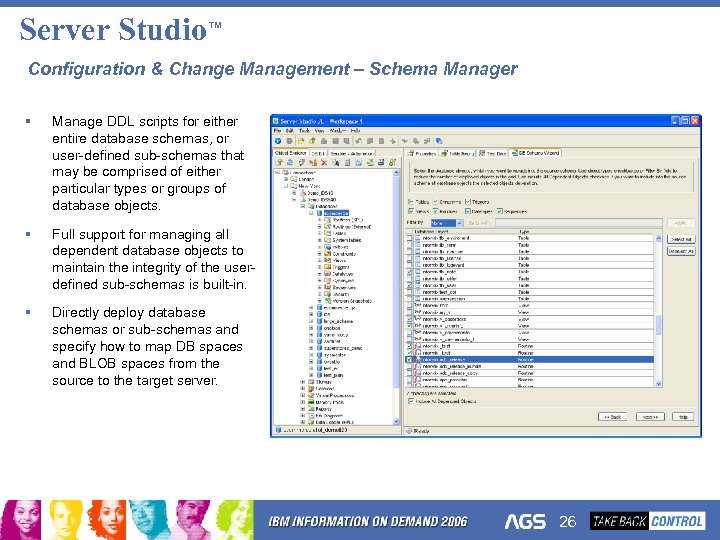Switch to the Object Explorer tab

click(291, 153)
